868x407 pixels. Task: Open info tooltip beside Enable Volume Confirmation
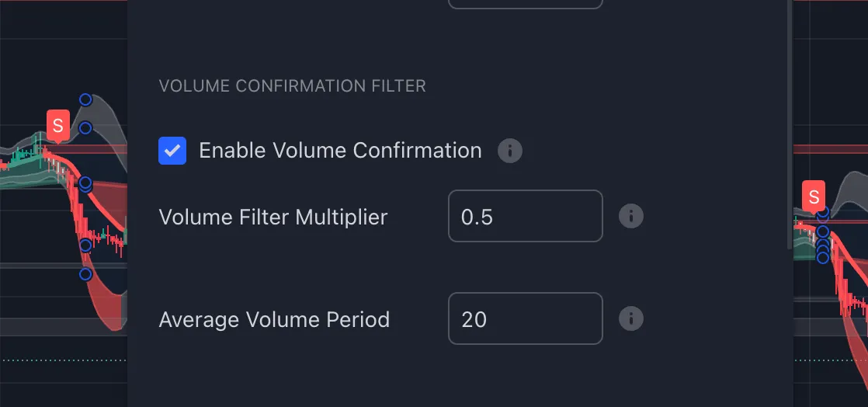click(x=510, y=151)
